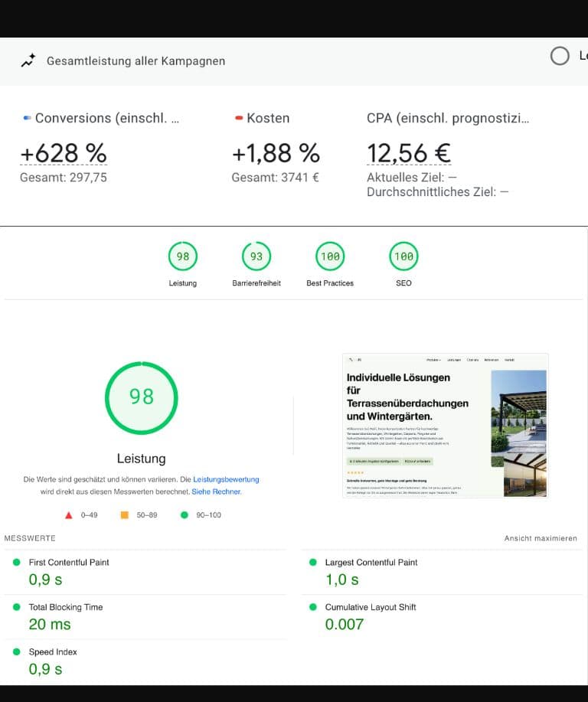Jump to the 93 Barrierefreiheit score gauge

pos(256,256)
